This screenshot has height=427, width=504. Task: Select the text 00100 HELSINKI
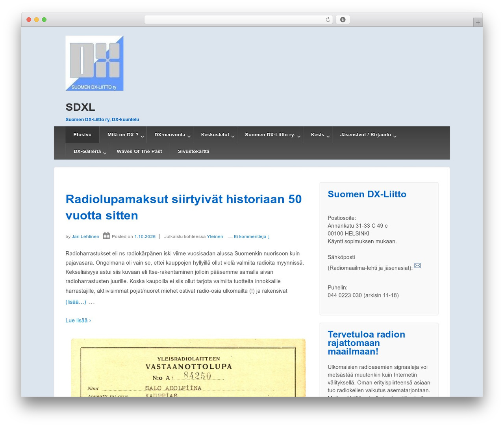[x=348, y=234]
